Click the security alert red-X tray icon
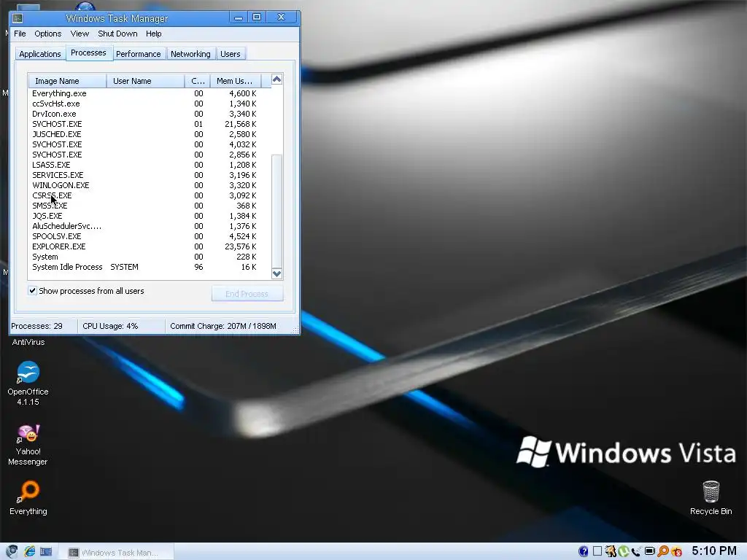This screenshot has height=560, width=747. [676, 551]
